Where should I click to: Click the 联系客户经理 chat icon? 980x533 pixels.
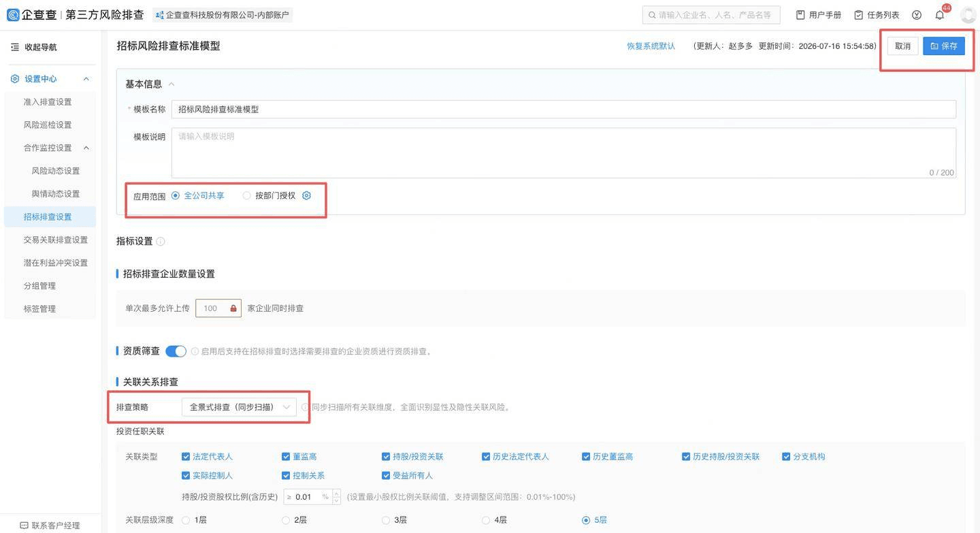pyautogui.click(x=24, y=526)
